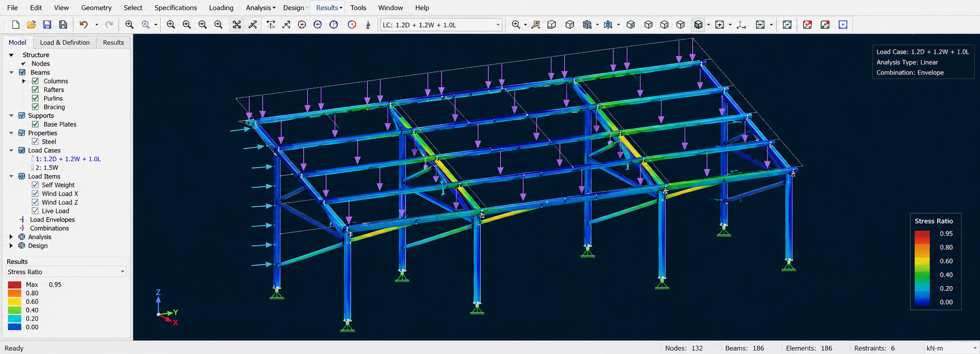980x354 pixels.
Task: Select the Nodes tree item
Action: [40, 63]
